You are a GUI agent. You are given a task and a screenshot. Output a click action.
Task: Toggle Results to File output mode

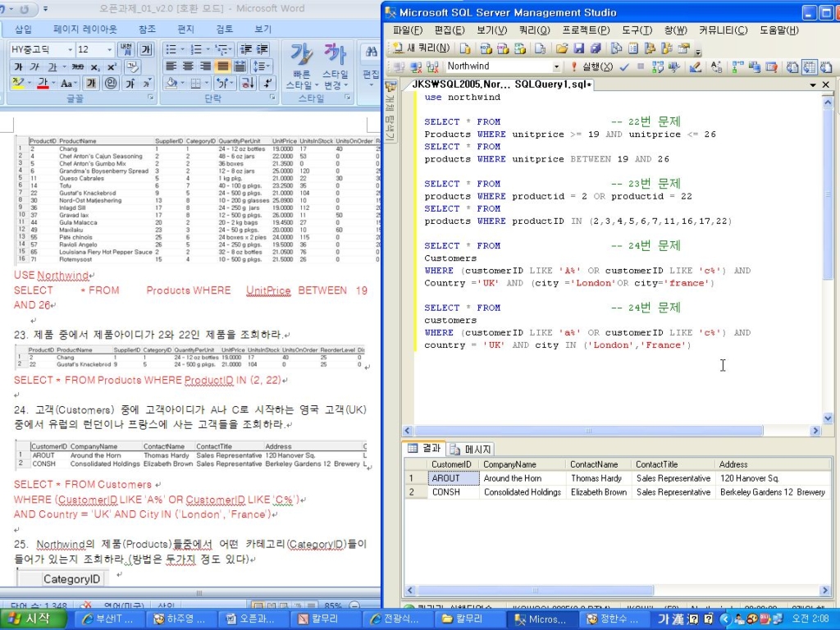[x=826, y=67]
